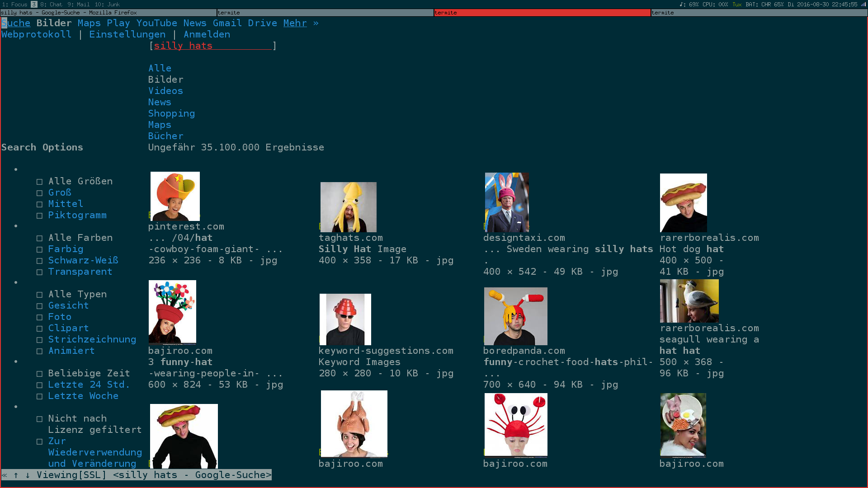Click the silly hats search input field
This screenshot has width=868, height=488.
point(212,45)
